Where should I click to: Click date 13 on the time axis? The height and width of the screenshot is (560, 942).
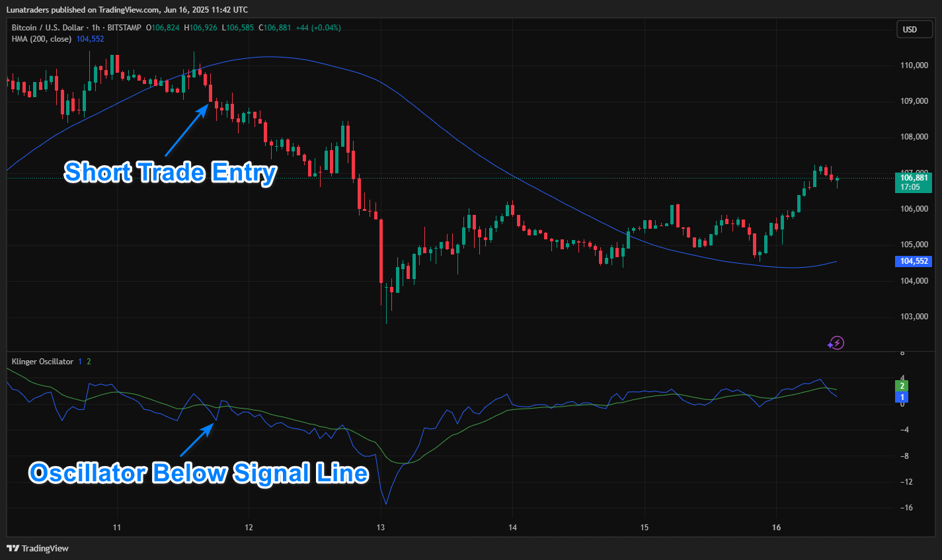coord(380,528)
